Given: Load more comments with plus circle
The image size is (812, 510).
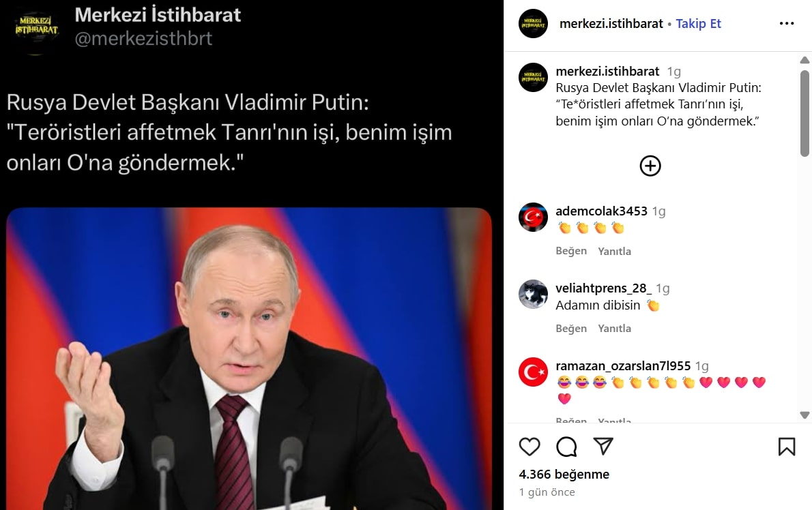Looking at the screenshot, I should coord(650,166).
